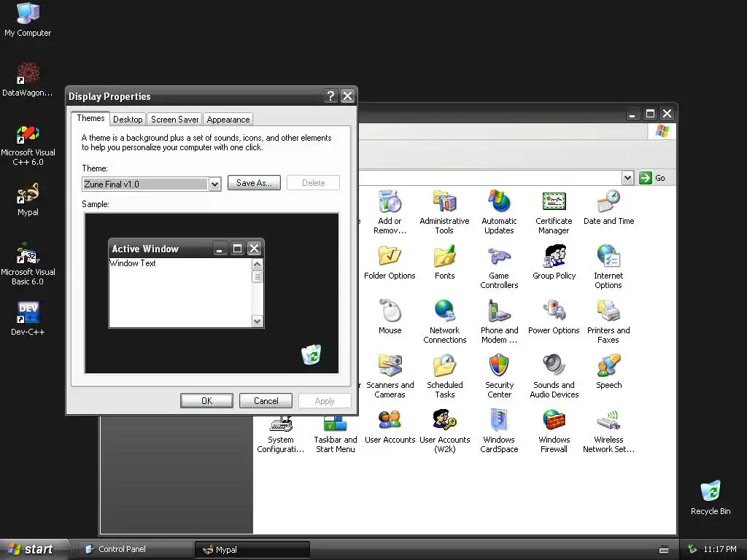Screen dimensions: 747x560
Task: Click Go button in address bar
Action: [653, 178]
